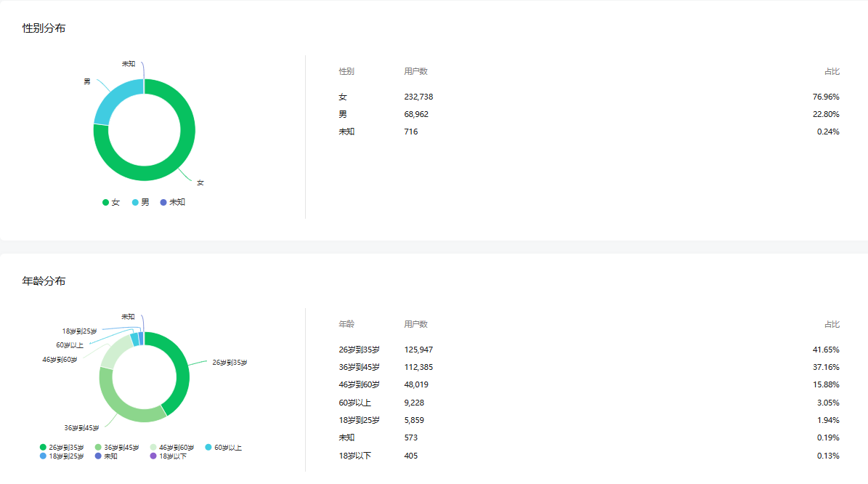Select the 男 row showing 68,962 users

click(x=589, y=114)
